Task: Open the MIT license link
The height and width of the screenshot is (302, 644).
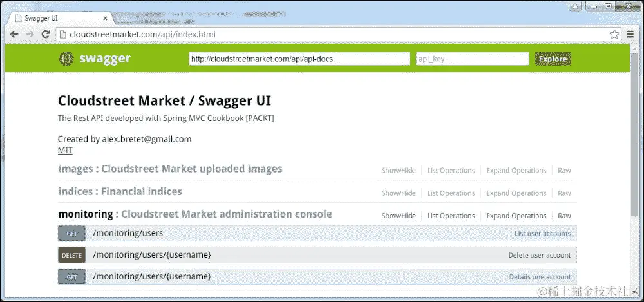Action: point(65,151)
